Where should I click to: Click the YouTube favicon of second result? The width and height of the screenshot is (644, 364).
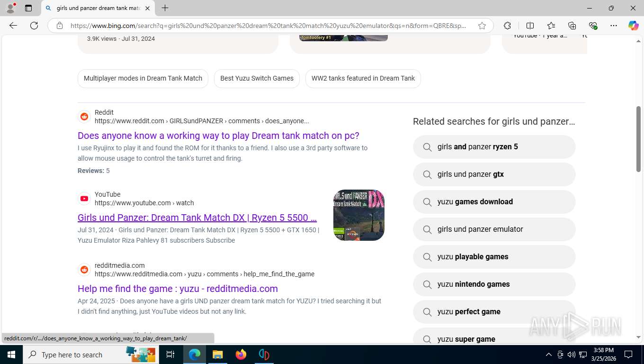pyautogui.click(x=84, y=199)
